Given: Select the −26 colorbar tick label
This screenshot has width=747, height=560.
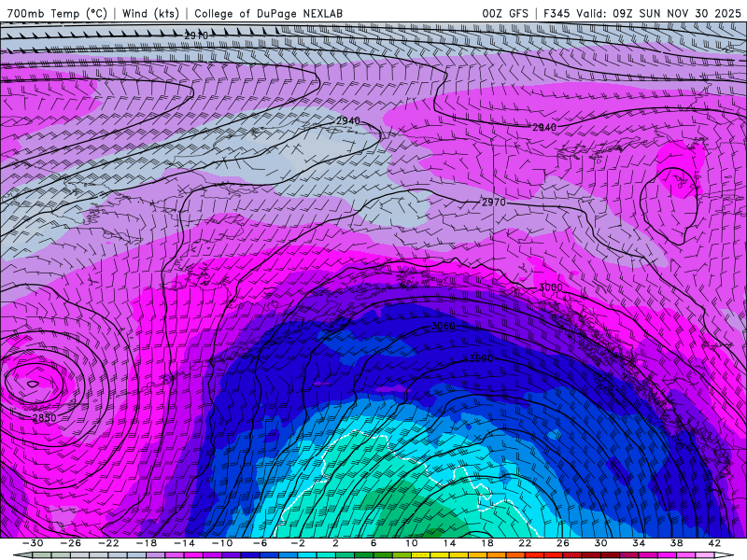Looking at the screenshot, I should (71, 543).
